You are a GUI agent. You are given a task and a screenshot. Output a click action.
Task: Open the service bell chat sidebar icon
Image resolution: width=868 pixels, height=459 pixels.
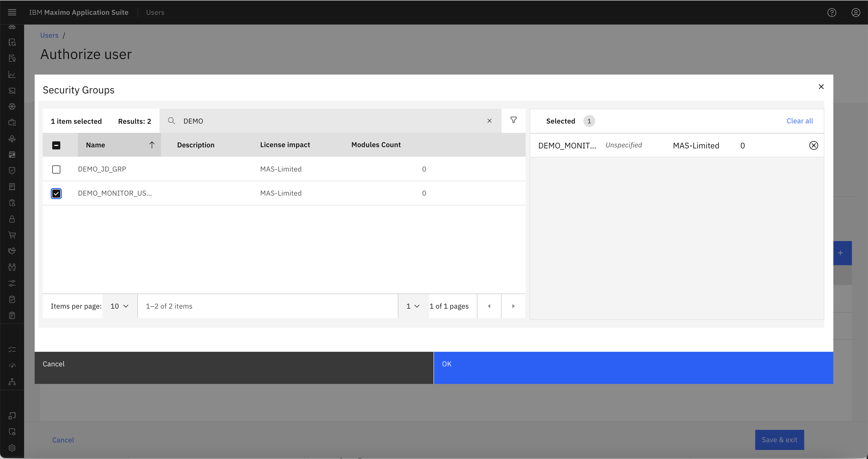click(12, 251)
